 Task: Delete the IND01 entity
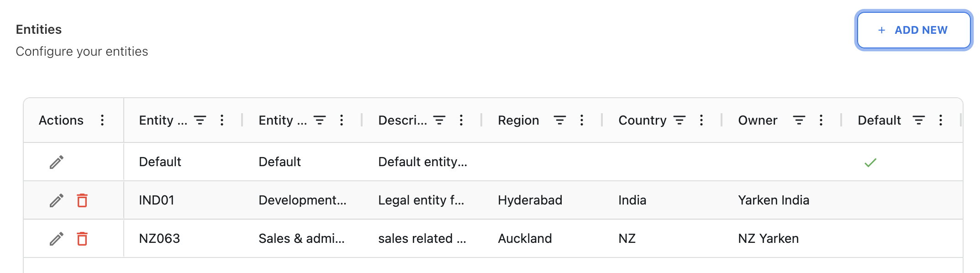pyautogui.click(x=82, y=200)
